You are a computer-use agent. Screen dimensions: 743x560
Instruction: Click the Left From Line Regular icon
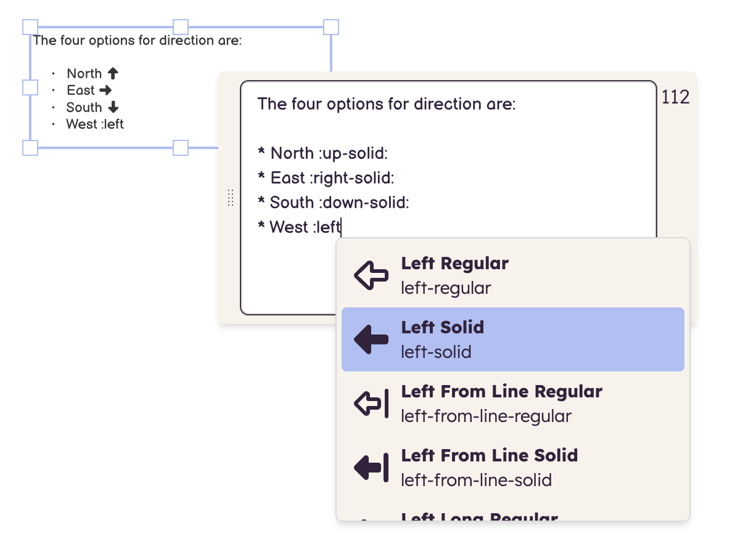tap(371, 404)
